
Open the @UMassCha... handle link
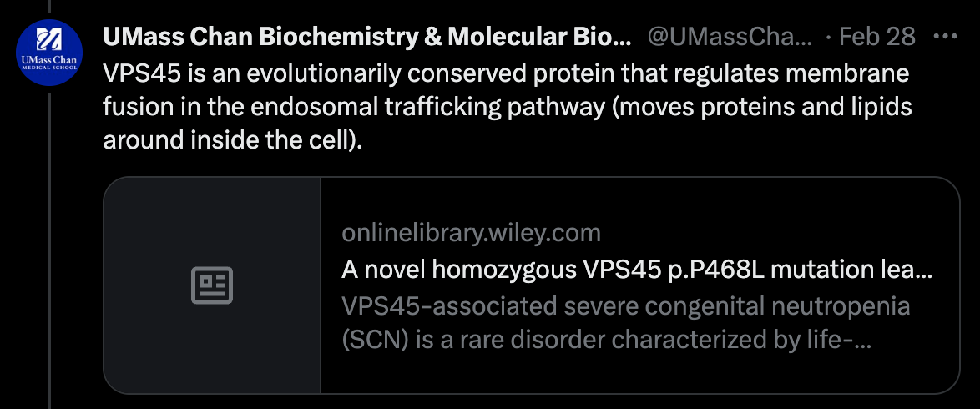(730, 37)
